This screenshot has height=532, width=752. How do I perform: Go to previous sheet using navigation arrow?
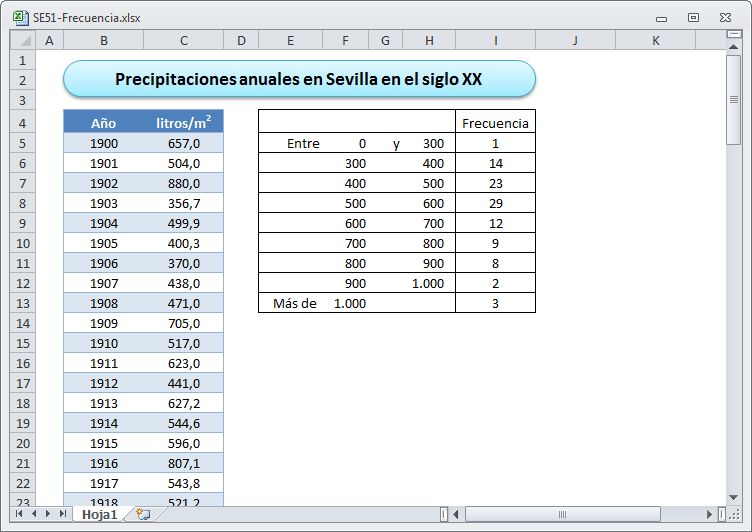33,514
